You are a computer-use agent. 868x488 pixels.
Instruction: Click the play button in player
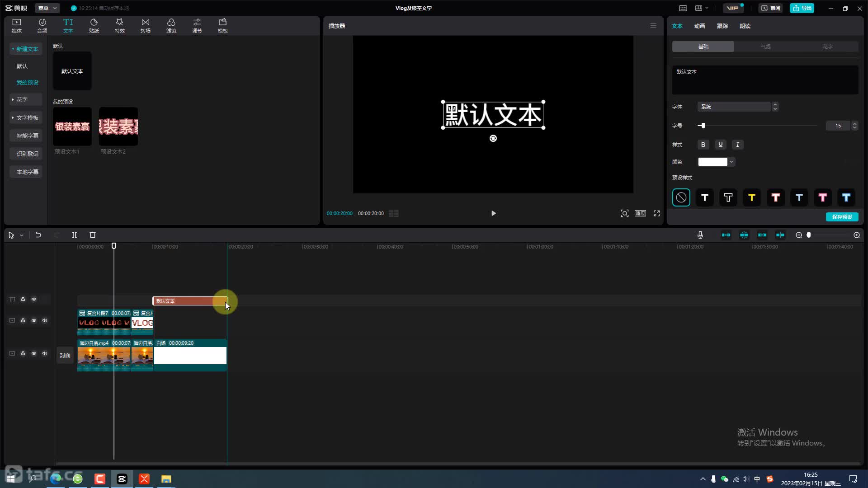[x=493, y=213]
